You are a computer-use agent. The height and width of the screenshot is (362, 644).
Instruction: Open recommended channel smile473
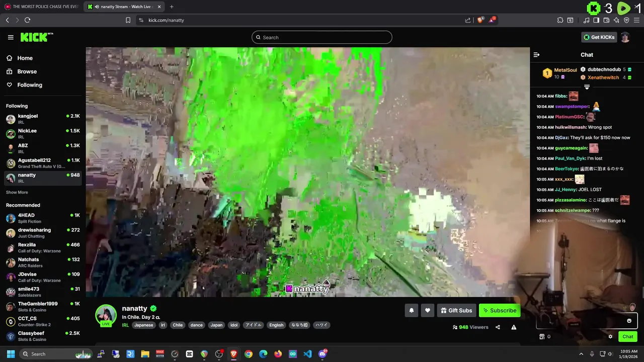[43, 292]
